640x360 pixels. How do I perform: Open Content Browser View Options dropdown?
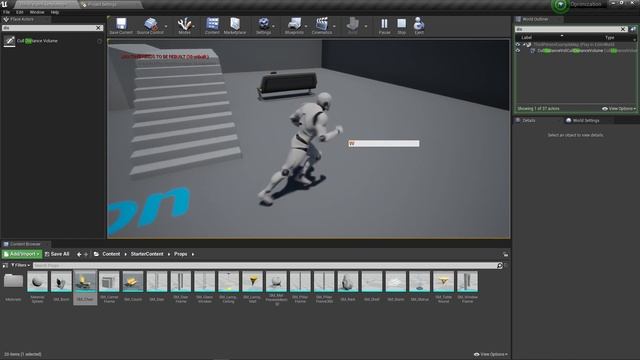click(x=491, y=354)
